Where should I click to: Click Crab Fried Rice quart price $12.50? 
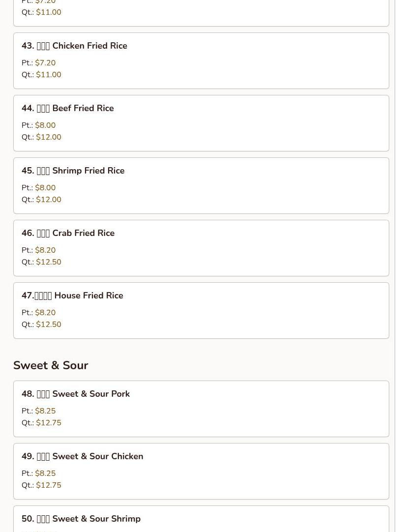[49, 262]
